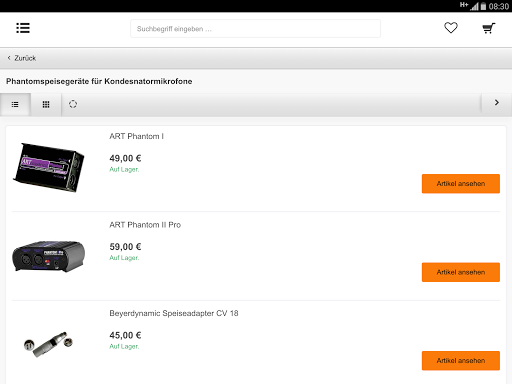The height and width of the screenshot is (384, 512).
Task: Expand toolbar with right chevron arrow
Action: tap(497, 103)
